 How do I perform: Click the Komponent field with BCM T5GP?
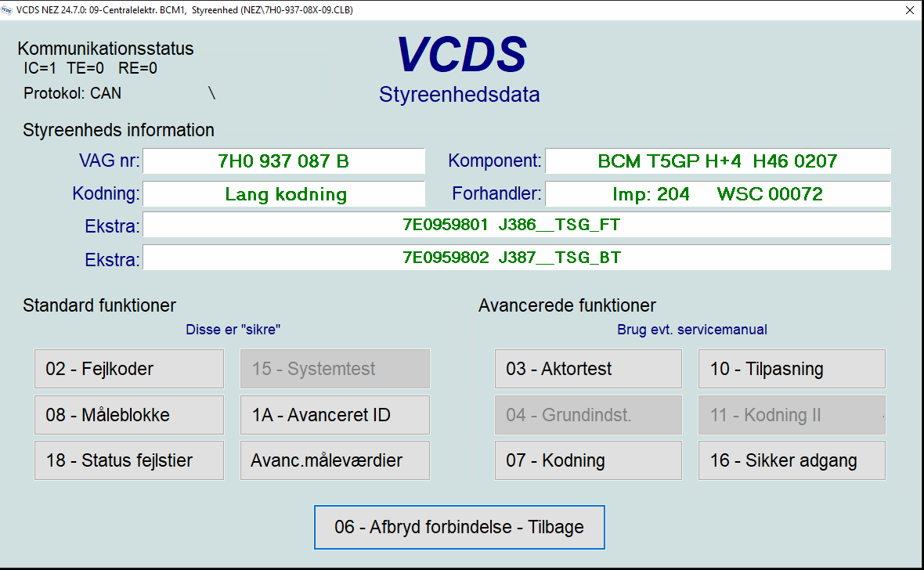717,161
